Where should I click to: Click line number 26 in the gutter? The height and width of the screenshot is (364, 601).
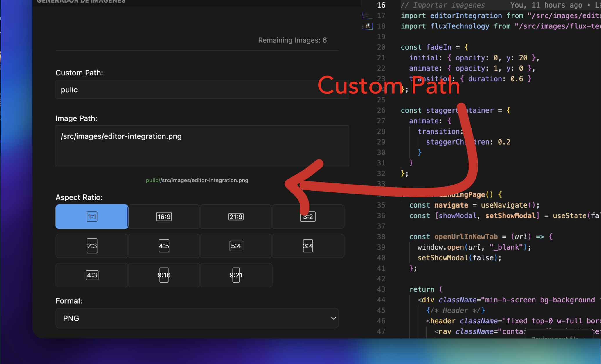pyautogui.click(x=381, y=111)
